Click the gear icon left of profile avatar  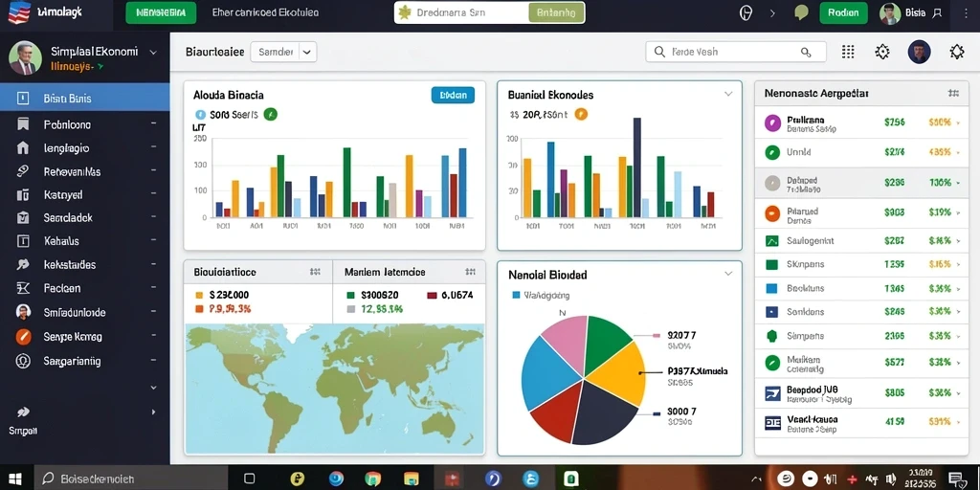point(881,52)
